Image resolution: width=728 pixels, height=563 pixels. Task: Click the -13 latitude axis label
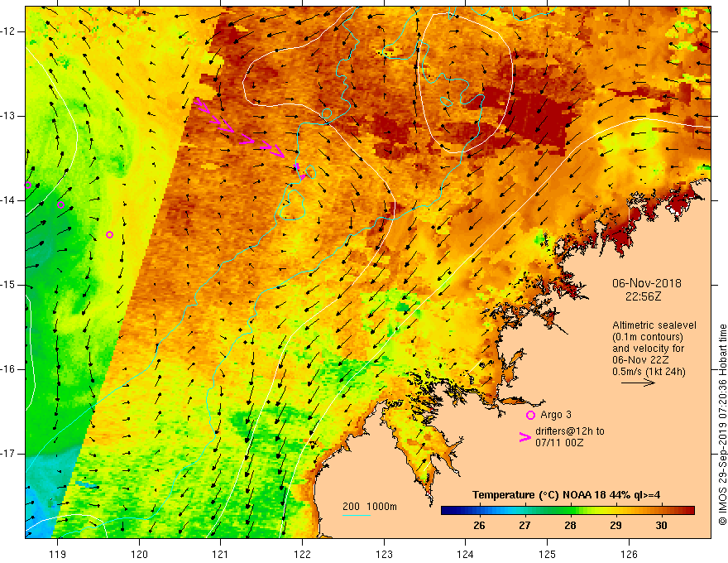(9, 116)
